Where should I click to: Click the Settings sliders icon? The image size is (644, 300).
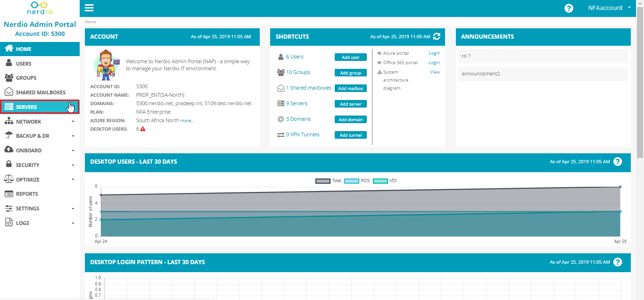tap(8, 208)
